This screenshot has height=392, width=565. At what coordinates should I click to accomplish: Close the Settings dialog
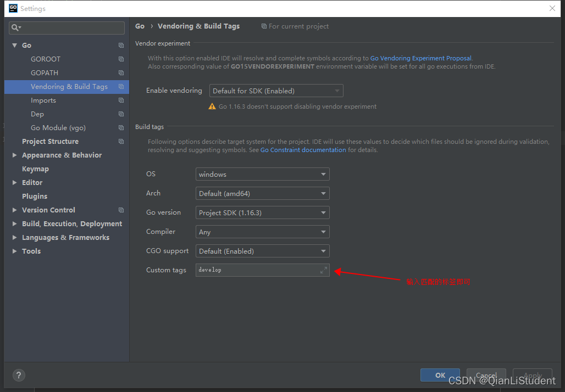(x=552, y=8)
